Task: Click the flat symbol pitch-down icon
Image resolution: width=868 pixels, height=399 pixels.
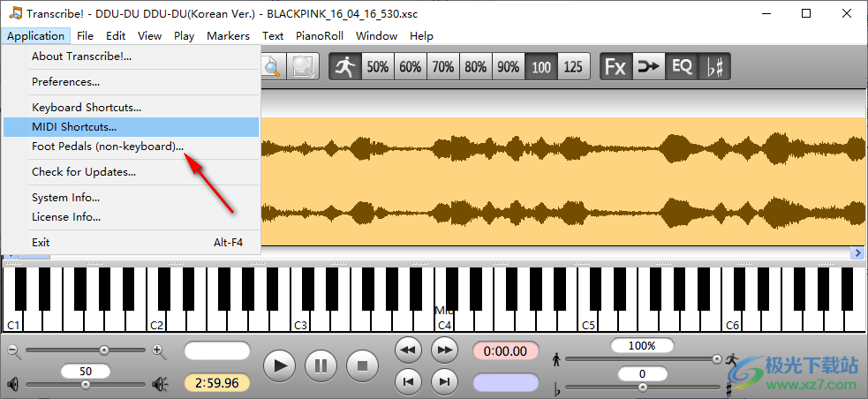Action: [x=557, y=388]
